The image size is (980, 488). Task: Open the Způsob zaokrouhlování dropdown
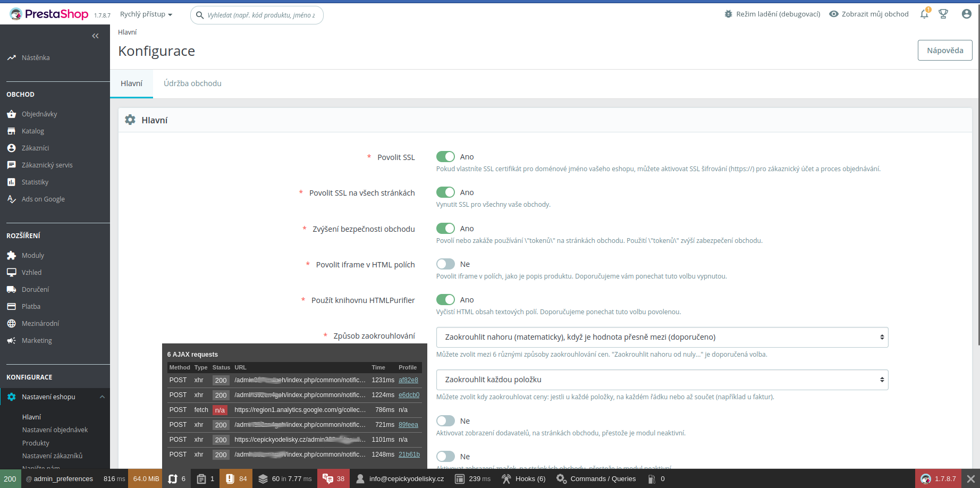[x=662, y=337]
